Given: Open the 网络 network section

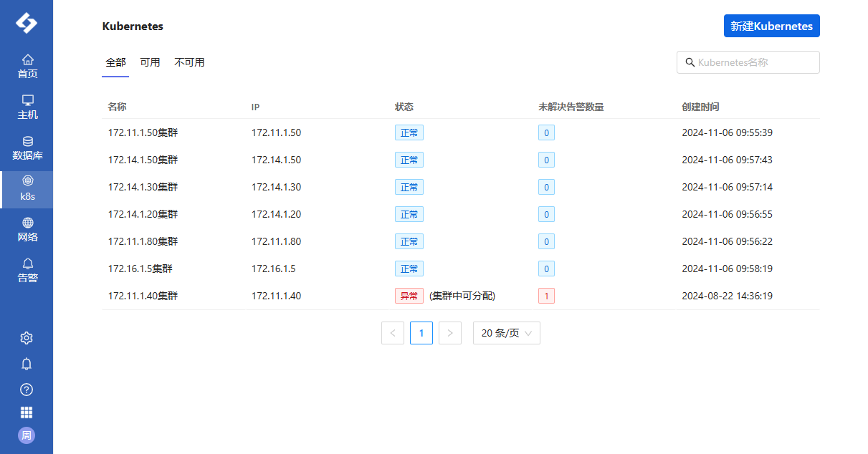Looking at the screenshot, I should [x=27, y=230].
